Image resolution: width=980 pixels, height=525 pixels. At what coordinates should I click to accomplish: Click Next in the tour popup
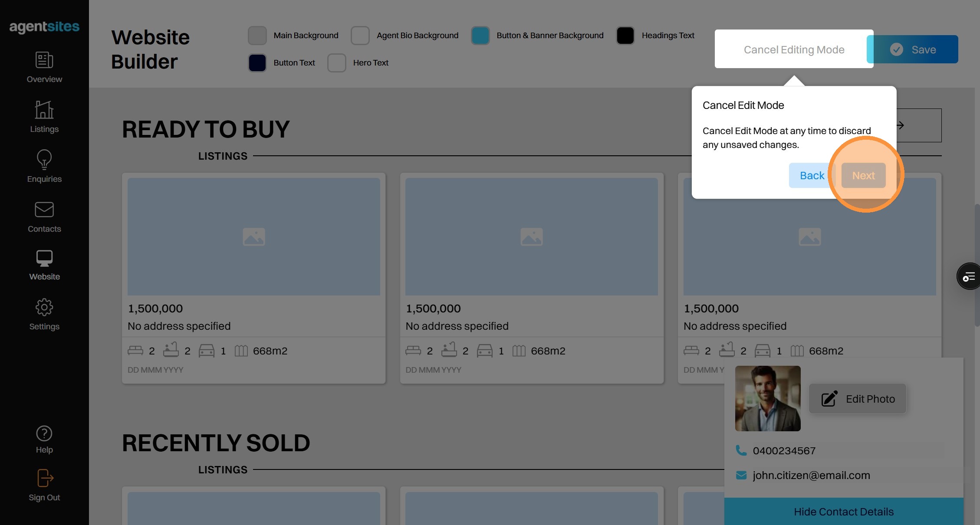tap(863, 176)
